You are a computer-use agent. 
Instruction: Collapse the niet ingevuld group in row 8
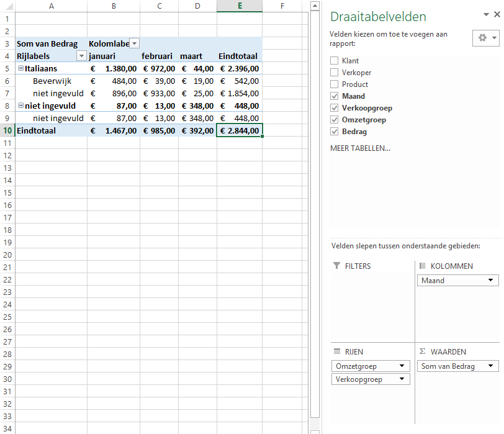point(20,106)
